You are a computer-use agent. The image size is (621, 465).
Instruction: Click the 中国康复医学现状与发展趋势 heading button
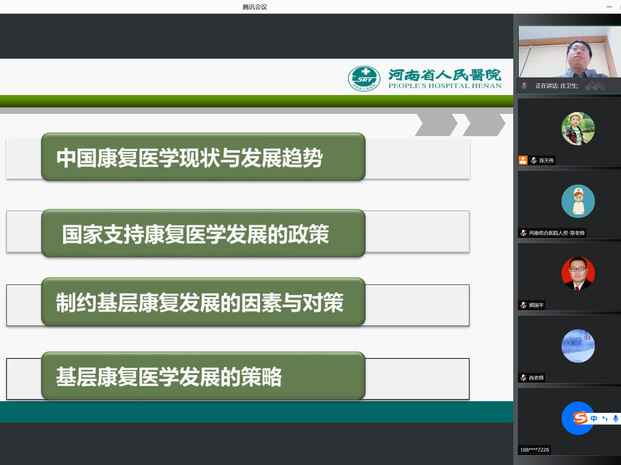coord(189,158)
